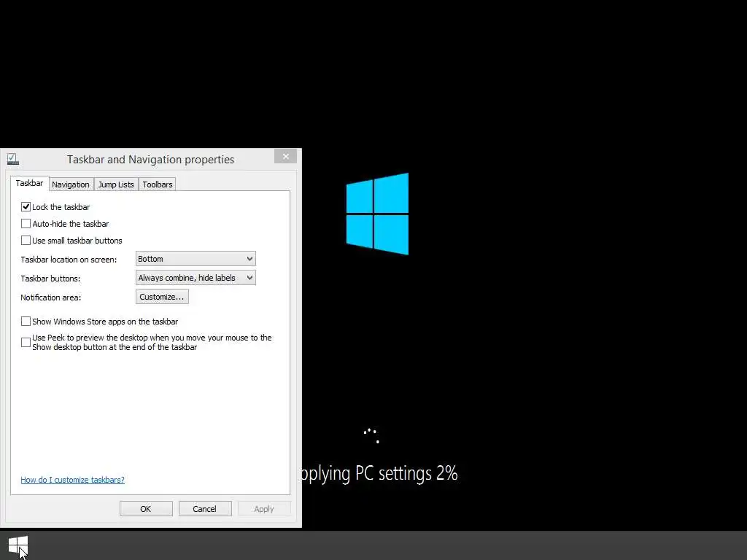Click the 'Taskbar location on screen:' label
747x560 pixels.
69,260
